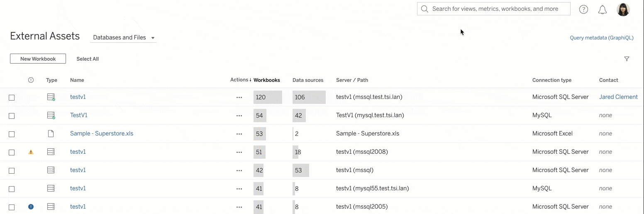Tick the checkbox for Sample - Superstore.xls
Image resolution: width=644 pixels, height=214 pixels.
[x=12, y=134]
